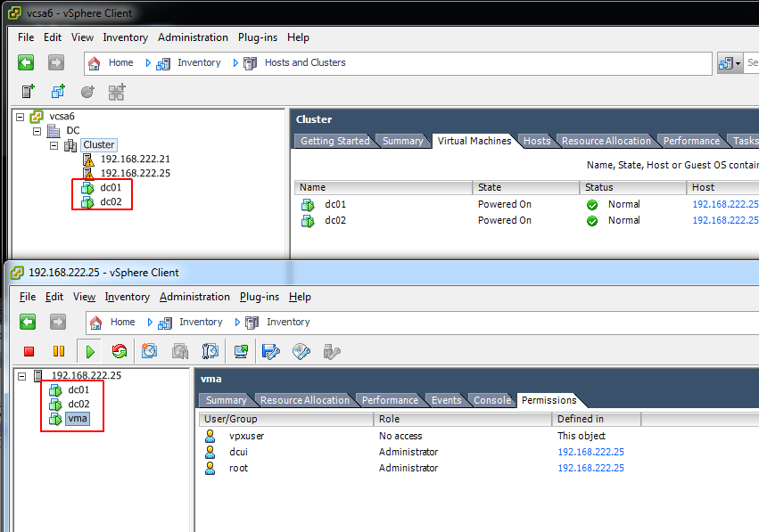Click green Back arrow in 192.168.222.25 window

(x=28, y=322)
